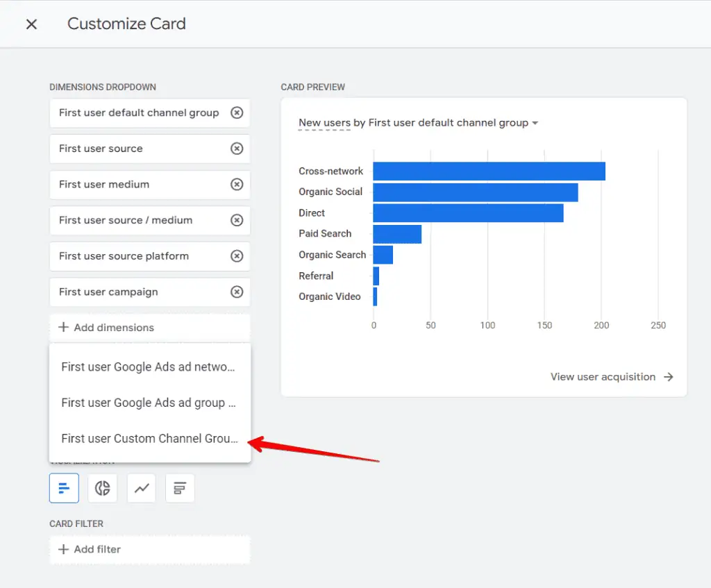711x588 pixels.
Task: Remove the First user source / medium dimension
Action: pyautogui.click(x=236, y=220)
